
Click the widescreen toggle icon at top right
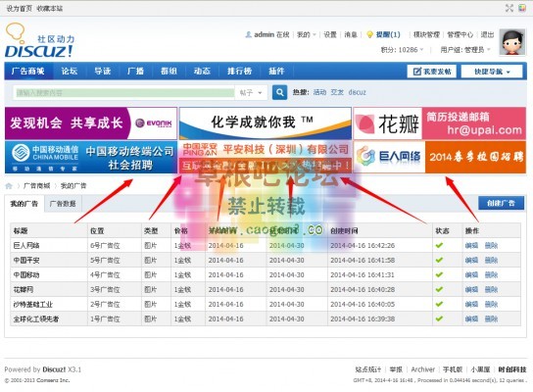click(x=509, y=8)
